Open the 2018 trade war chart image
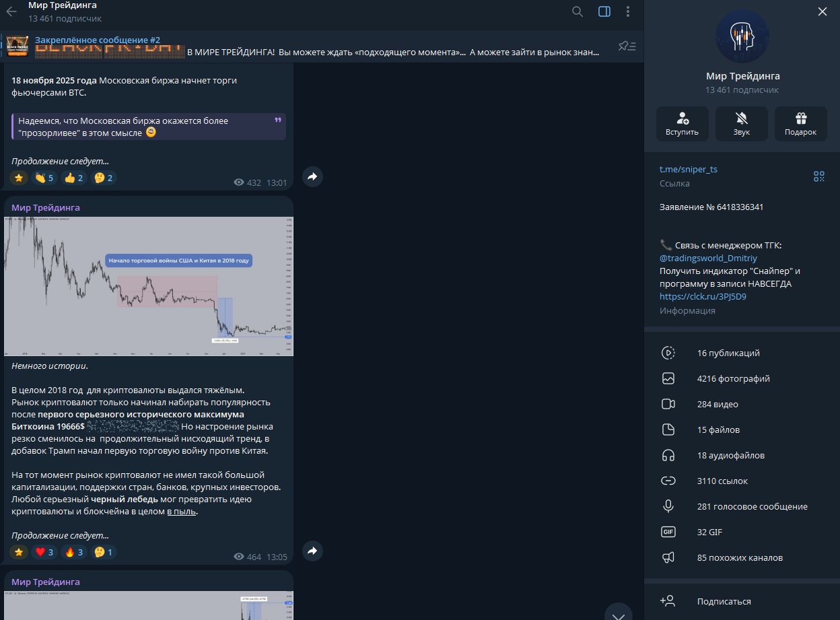This screenshot has height=620, width=840. [x=149, y=286]
